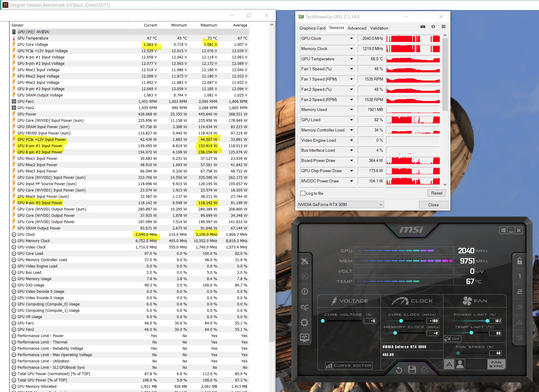Click the Minimum column header

click(x=174, y=25)
